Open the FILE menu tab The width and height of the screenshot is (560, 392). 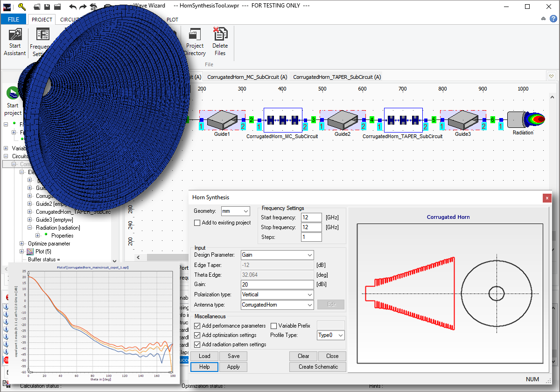click(14, 20)
